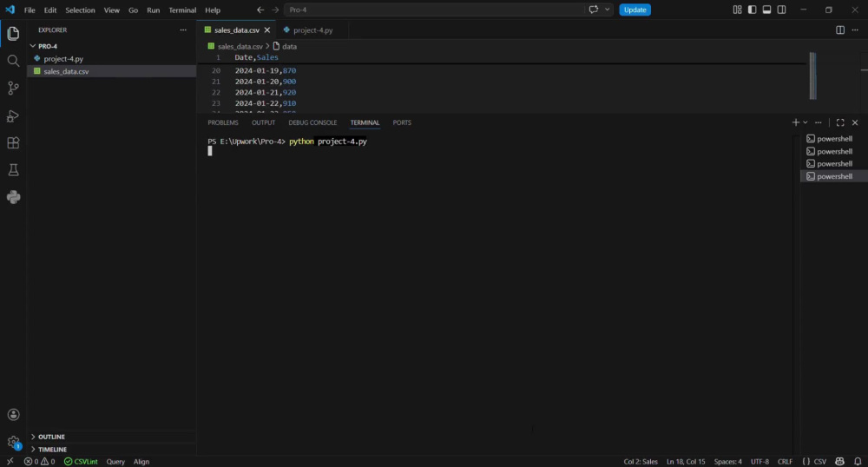Image resolution: width=868 pixels, height=467 pixels.
Task: Open the Search view icon
Action: (x=13, y=61)
